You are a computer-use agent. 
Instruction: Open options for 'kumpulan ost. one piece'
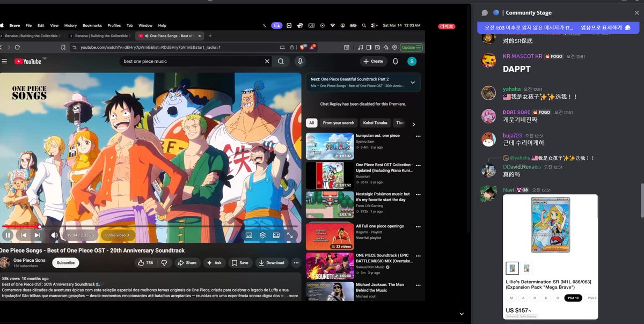coord(418,136)
